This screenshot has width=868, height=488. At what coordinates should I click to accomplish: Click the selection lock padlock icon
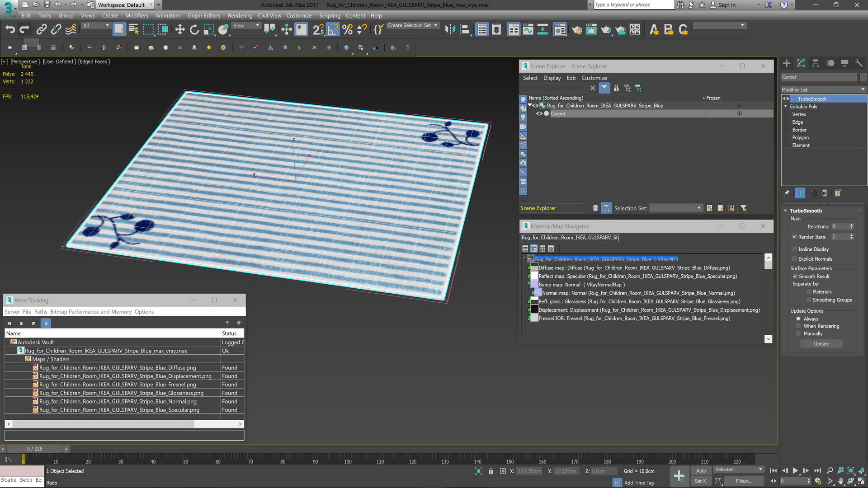pos(491,471)
